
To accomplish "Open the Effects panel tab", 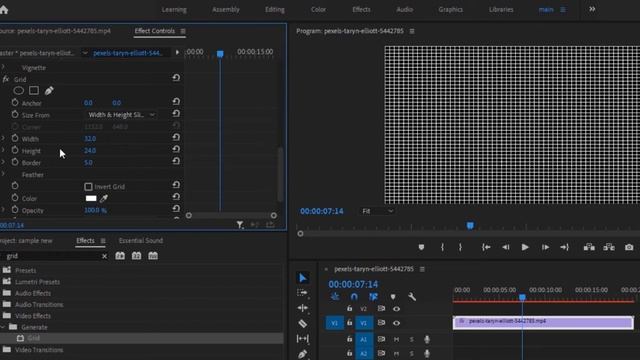I will coord(85,241).
